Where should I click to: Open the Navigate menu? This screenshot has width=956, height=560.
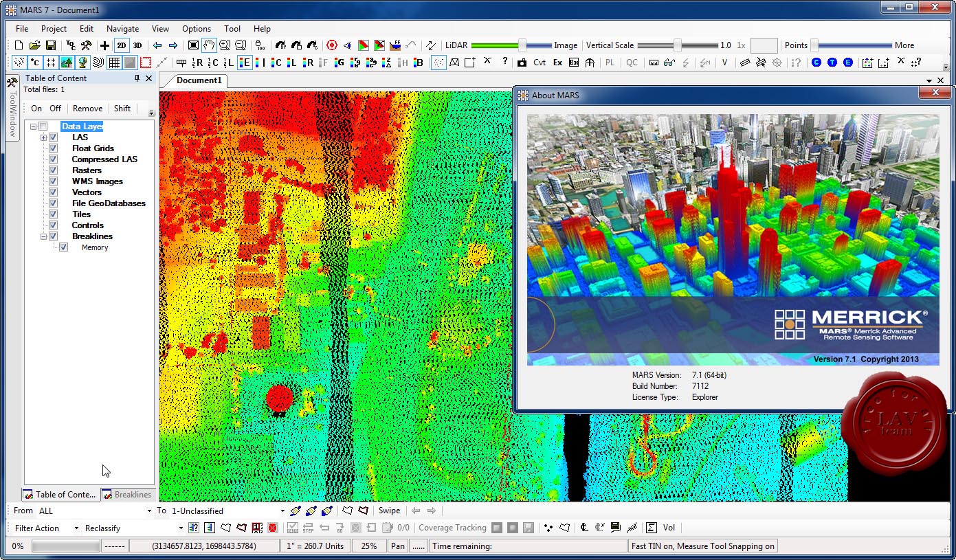click(122, 29)
